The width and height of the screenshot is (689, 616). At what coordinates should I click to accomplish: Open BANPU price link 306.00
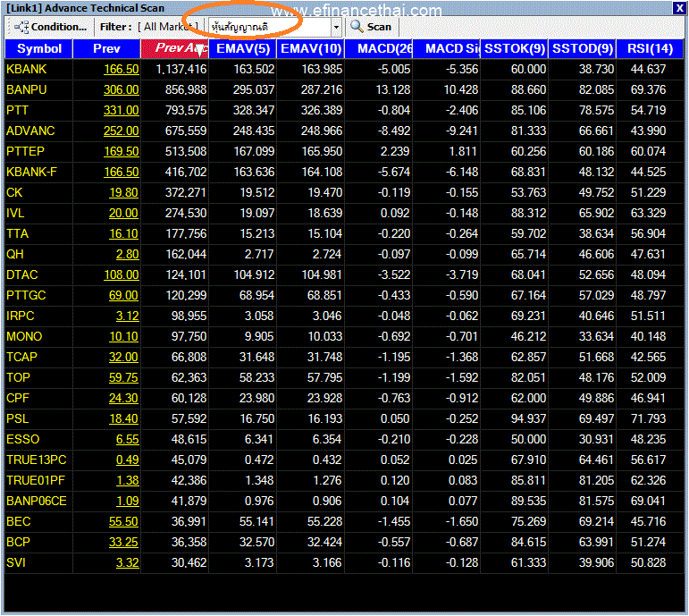(122, 89)
